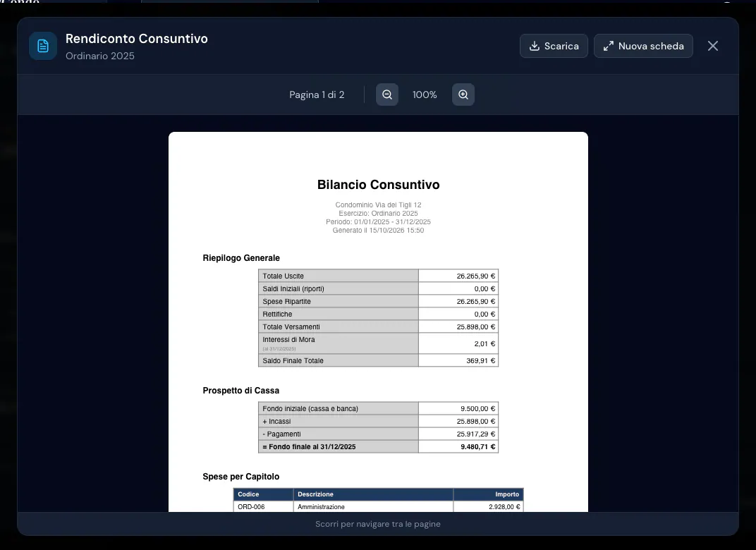The width and height of the screenshot is (756, 550).
Task: Click the Totale Versamenti amount 25.898,00 €
Action: click(476, 326)
